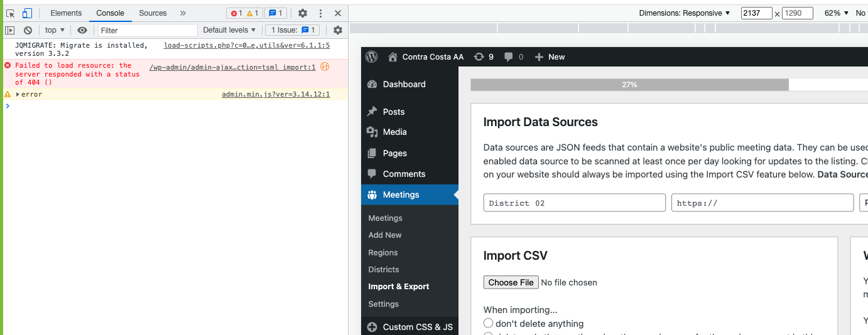
Task: Select the "don't delete anything" radio option
Action: click(488, 323)
